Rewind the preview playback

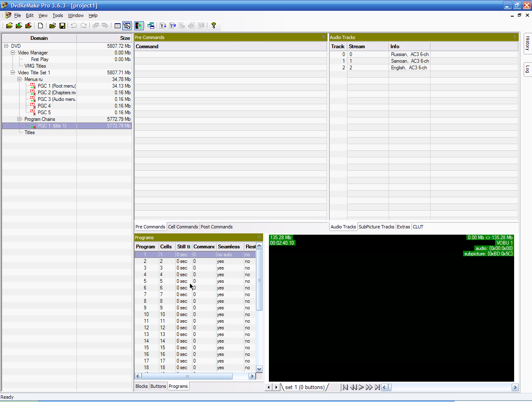click(353, 387)
